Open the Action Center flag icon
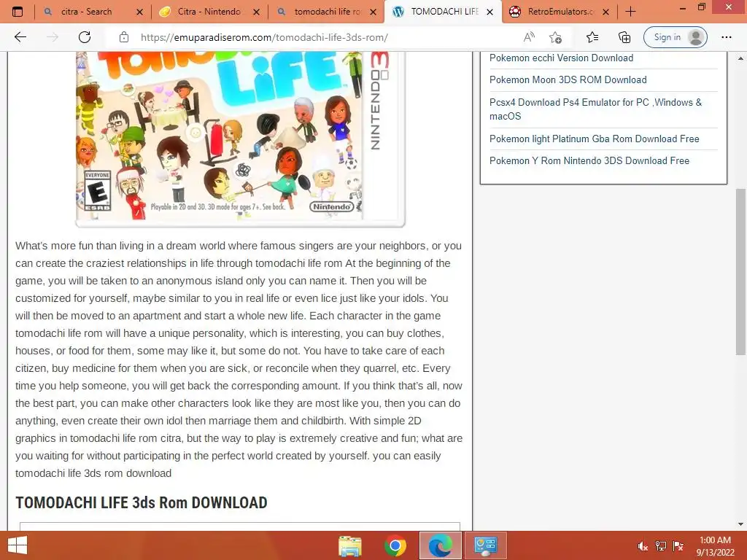 [x=678, y=546]
